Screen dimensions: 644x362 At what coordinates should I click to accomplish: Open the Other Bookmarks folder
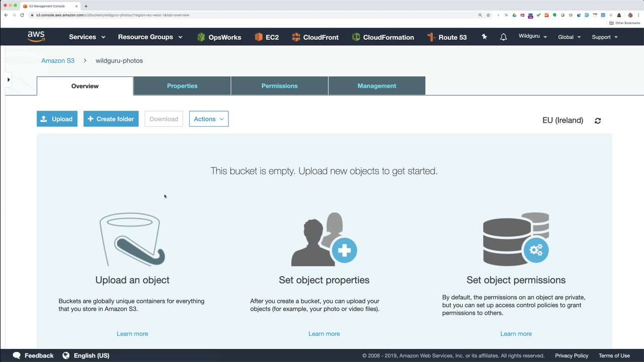[625, 23]
